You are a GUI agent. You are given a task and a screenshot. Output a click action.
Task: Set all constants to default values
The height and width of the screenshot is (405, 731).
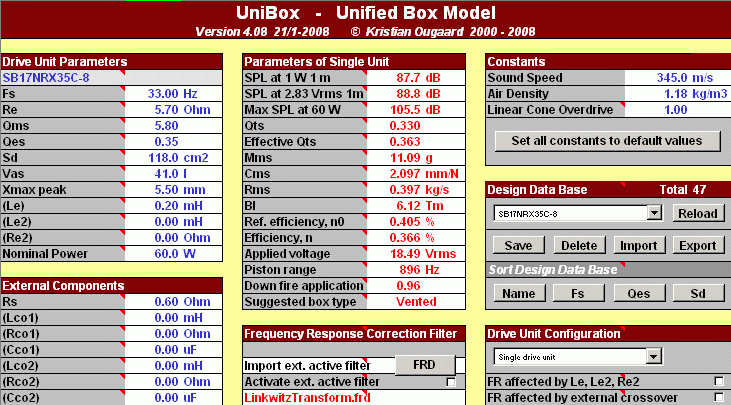coord(607,141)
